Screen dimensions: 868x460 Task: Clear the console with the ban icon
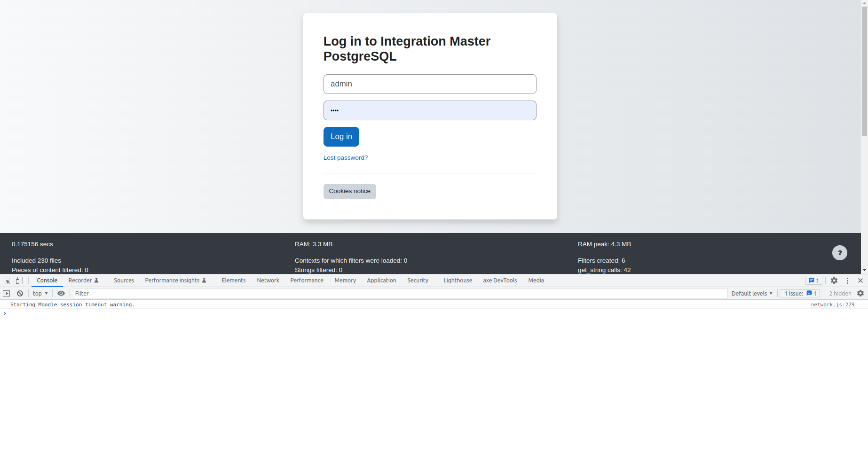pos(20,293)
